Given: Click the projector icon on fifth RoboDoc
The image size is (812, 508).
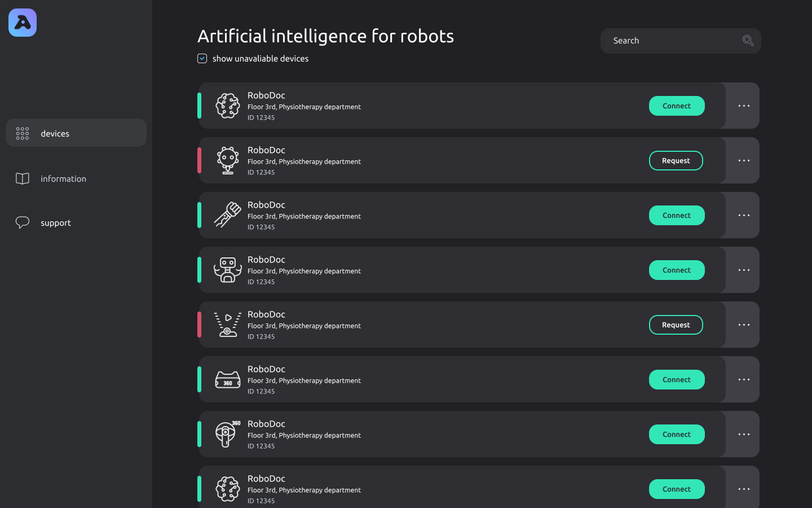Looking at the screenshot, I should click(228, 325).
